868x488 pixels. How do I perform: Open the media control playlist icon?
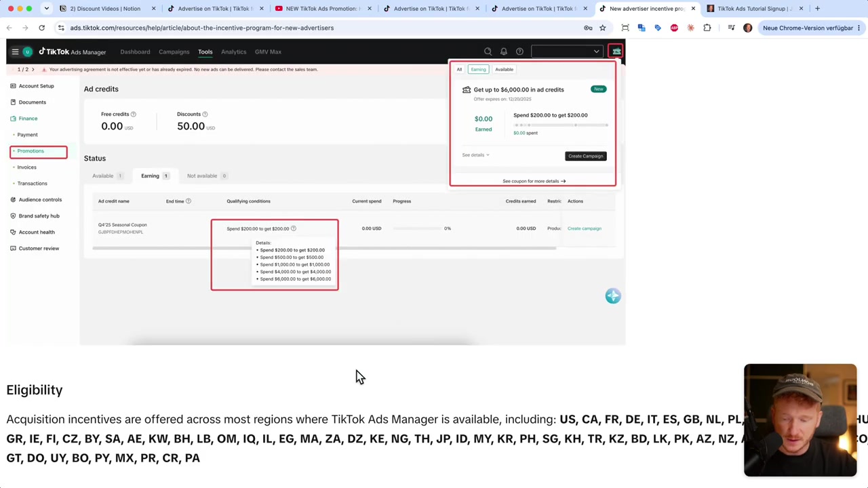(x=731, y=28)
